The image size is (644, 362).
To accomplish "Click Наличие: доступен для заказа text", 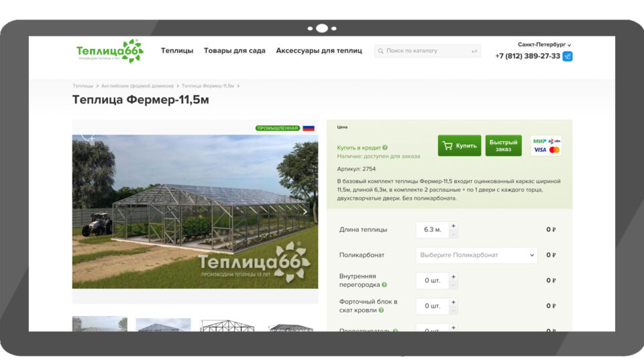I will tap(378, 156).
